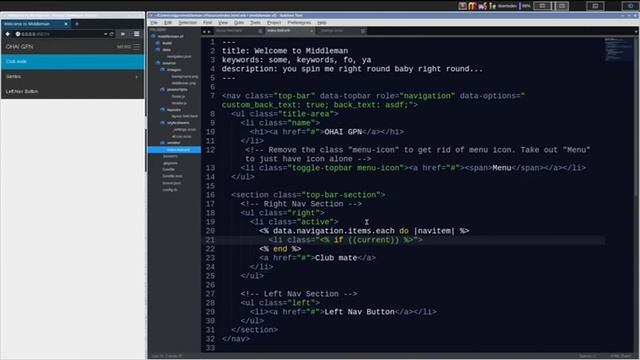This screenshot has height=360, width=640.
Task: Close the third editor tab
Action: pyautogui.click(x=363, y=31)
